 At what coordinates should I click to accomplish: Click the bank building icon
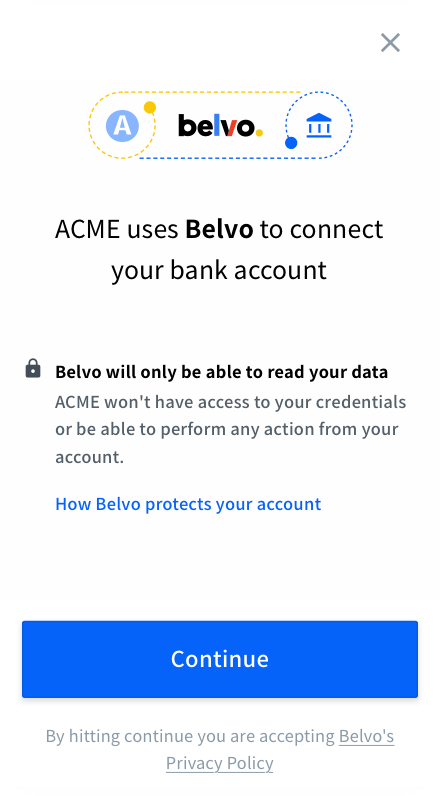pos(319,125)
